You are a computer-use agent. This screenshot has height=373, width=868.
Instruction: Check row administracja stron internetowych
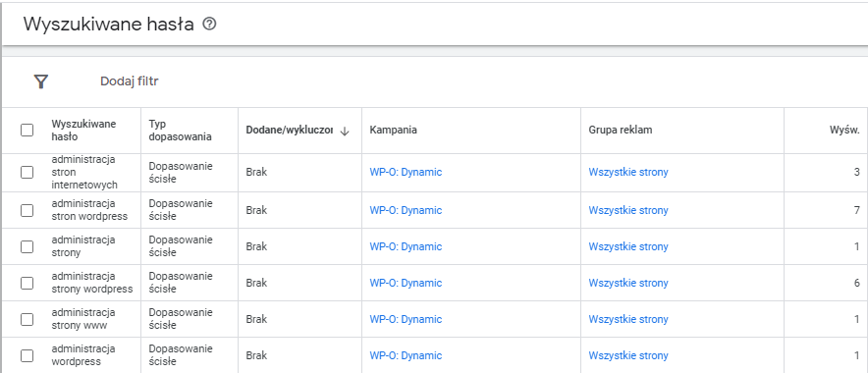click(27, 172)
